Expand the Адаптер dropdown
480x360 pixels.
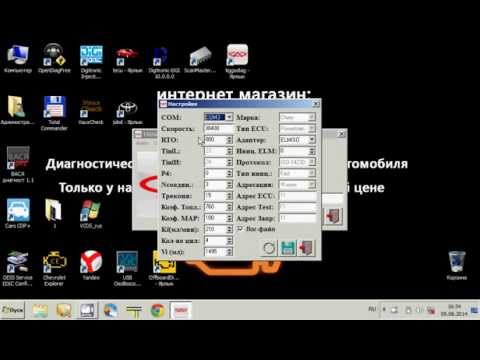(311, 140)
